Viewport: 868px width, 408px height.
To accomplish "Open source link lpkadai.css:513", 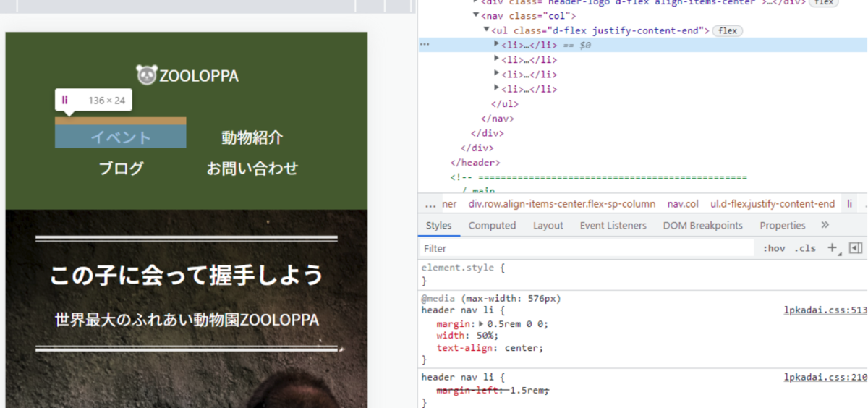I will (825, 310).
